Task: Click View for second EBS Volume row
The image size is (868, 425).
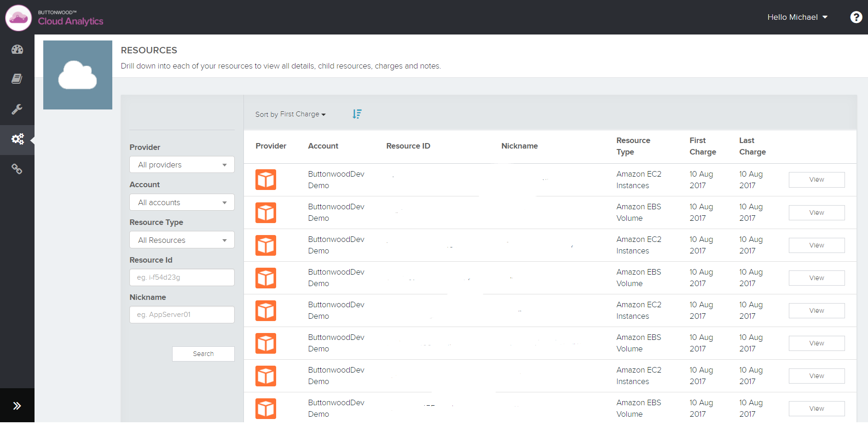Action: pos(816,278)
